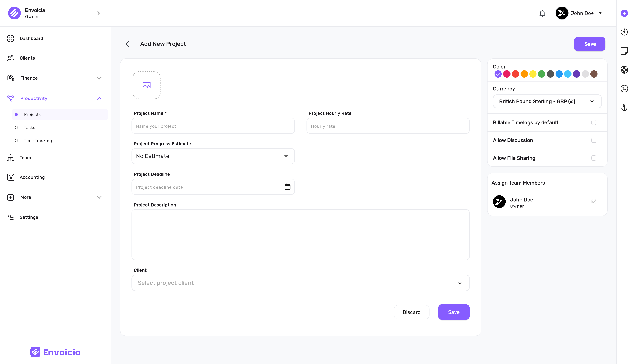
Task: Enable Billable Timelogs by default checkbox
Action: coord(593,122)
